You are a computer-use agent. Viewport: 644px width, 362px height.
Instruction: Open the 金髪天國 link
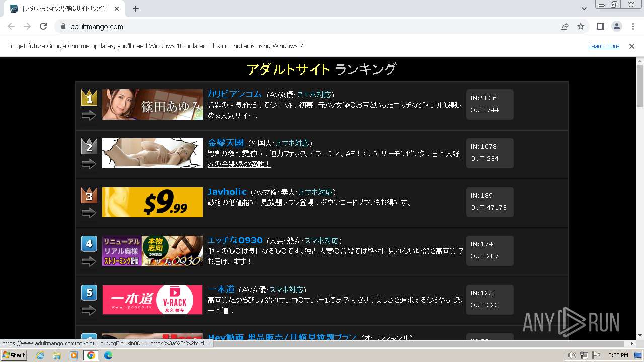[x=225, y=143]
